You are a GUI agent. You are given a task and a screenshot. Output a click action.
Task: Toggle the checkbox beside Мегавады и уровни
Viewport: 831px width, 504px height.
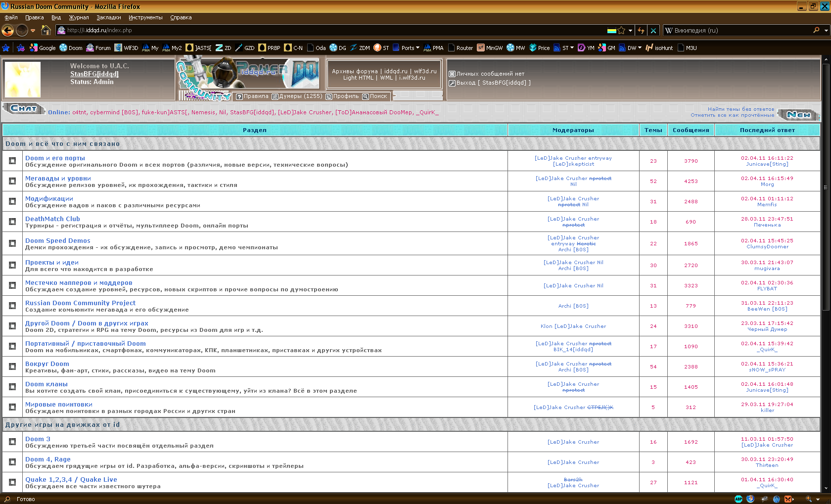[x=12, y=181]
